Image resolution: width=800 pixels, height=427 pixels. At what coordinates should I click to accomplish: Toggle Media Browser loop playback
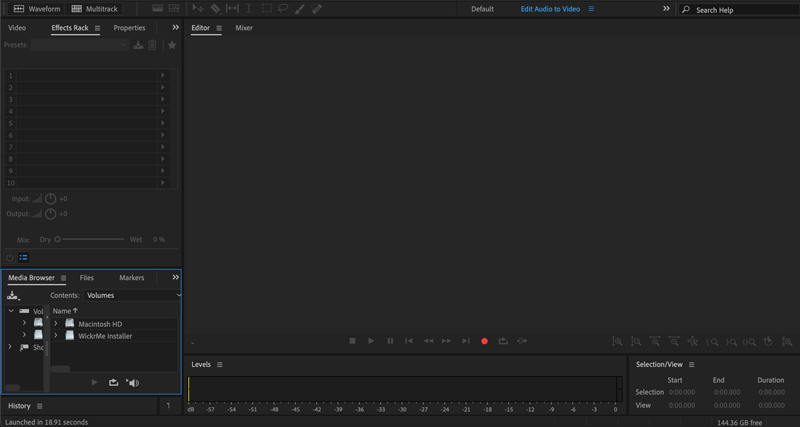click(113, 383)
